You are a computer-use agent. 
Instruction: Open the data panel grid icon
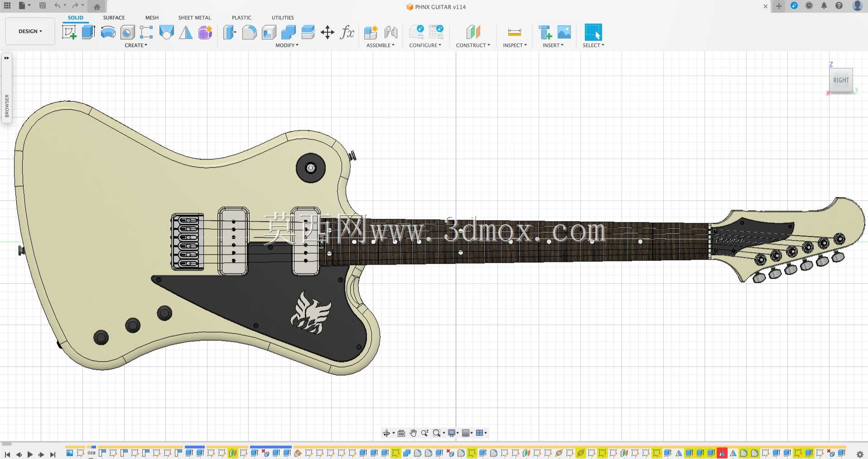(7, 6)
